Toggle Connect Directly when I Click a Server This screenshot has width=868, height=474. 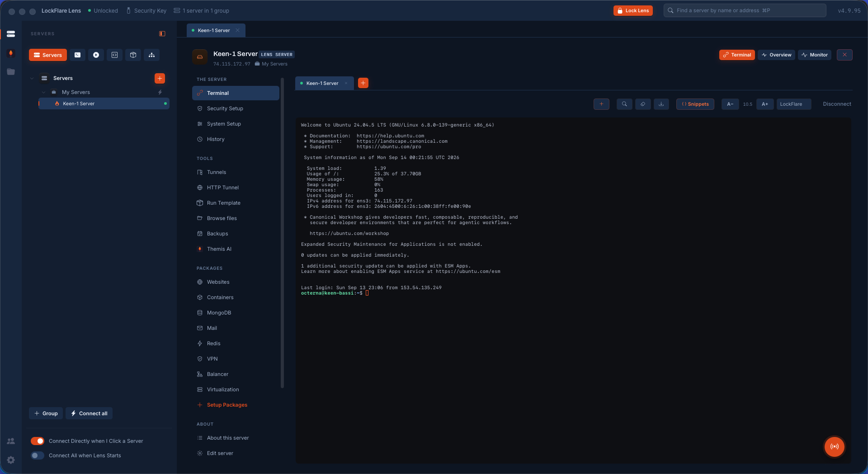coord(38,441)
